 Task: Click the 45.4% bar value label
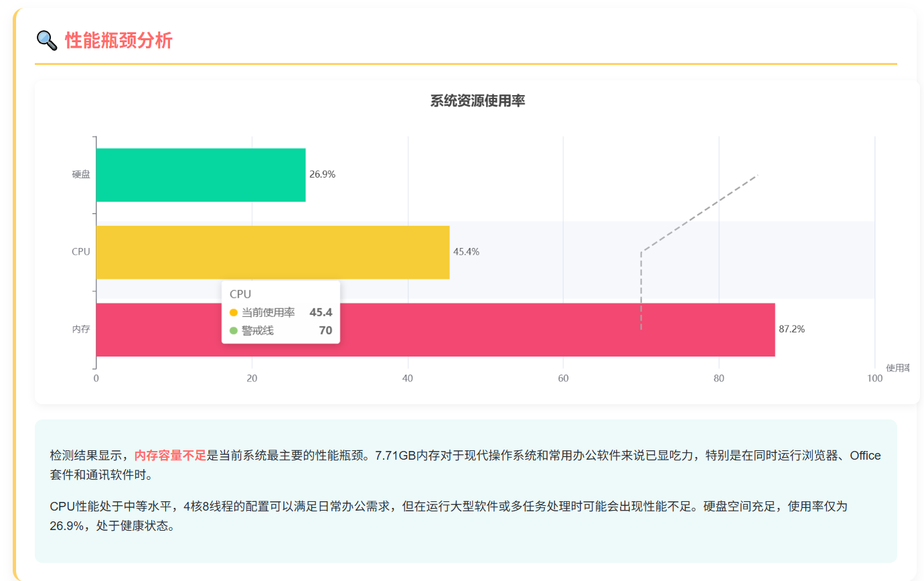pyautogui.click(x=466, y=252)
